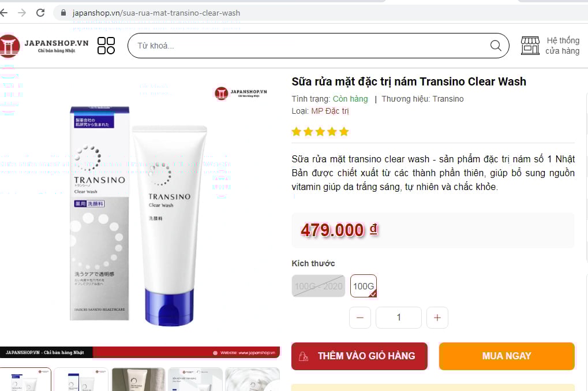
Task: Click Thêm vào giỏ hàng button
Action: pos(359,356)
